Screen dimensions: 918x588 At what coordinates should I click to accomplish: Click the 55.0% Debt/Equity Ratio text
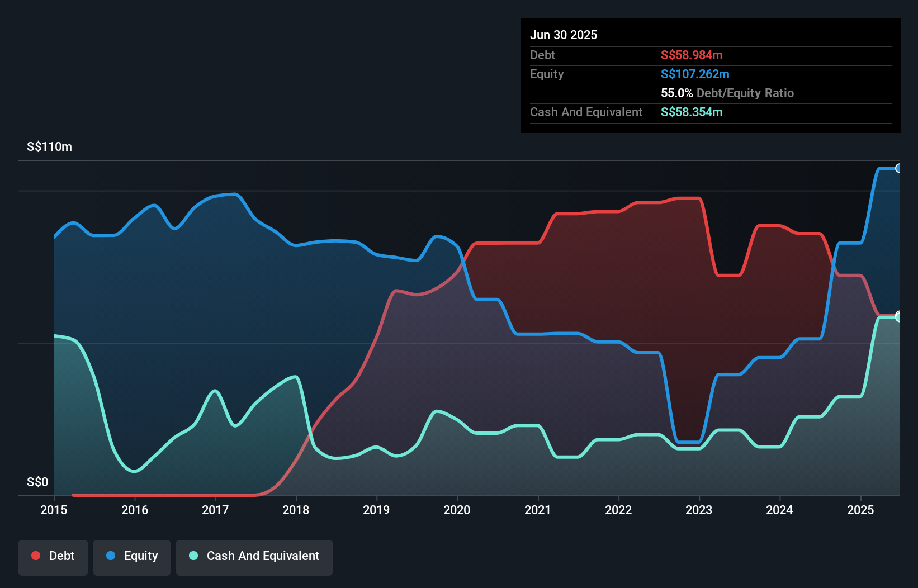click(x=727, y=93)
